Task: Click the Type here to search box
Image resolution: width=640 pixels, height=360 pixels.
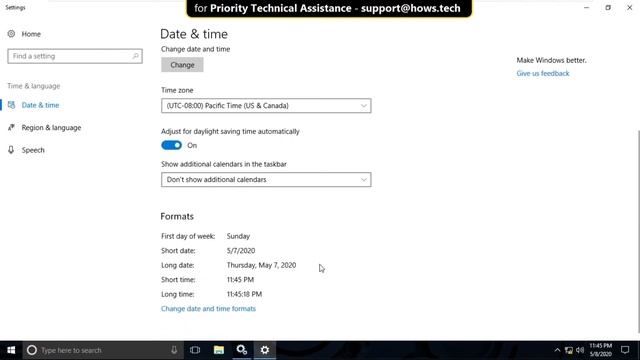Action: click(102, 350)
